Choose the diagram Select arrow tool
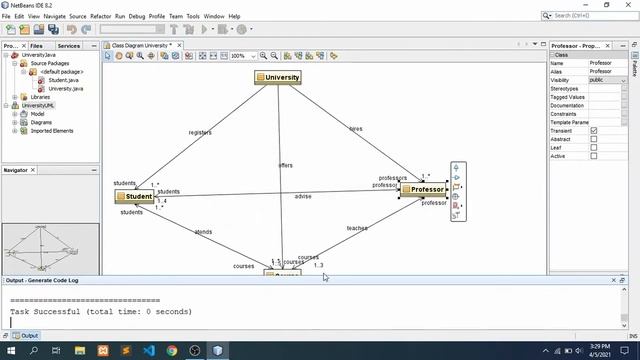This screenshot has width=640, height=360. point(108,56)
